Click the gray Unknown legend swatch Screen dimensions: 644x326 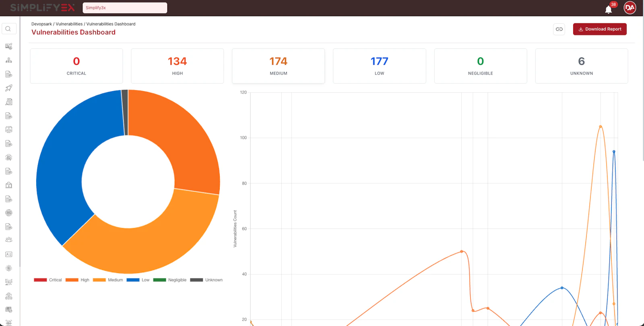click(196, 280)
